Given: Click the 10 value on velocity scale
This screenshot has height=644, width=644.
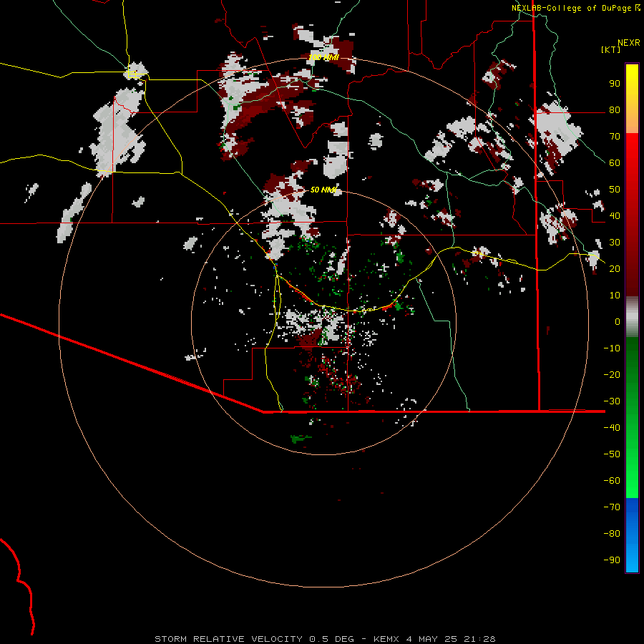Looking at the screenshot, I should [x=615, y=296].
